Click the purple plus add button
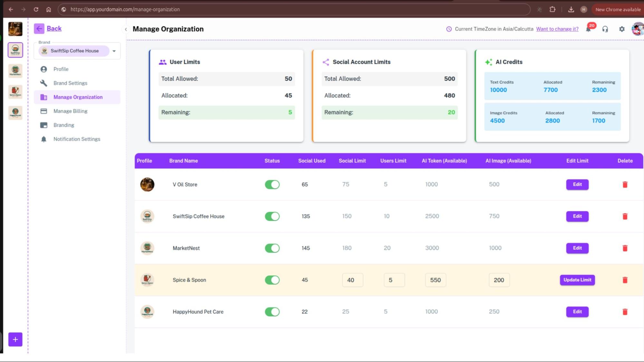644x362 pixels. pyautogui.click(x=15, y=339)
